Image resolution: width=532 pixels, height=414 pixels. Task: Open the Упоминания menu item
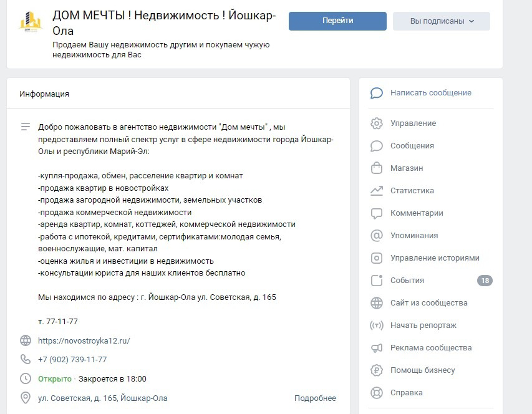pos(414,236)
